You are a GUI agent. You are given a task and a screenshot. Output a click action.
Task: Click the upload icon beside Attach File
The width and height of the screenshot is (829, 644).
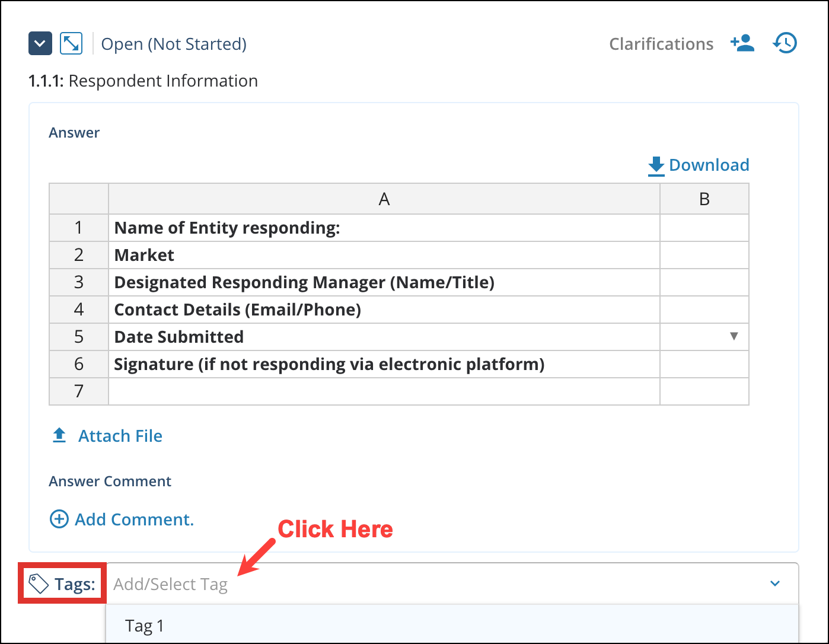coord(59,435)
